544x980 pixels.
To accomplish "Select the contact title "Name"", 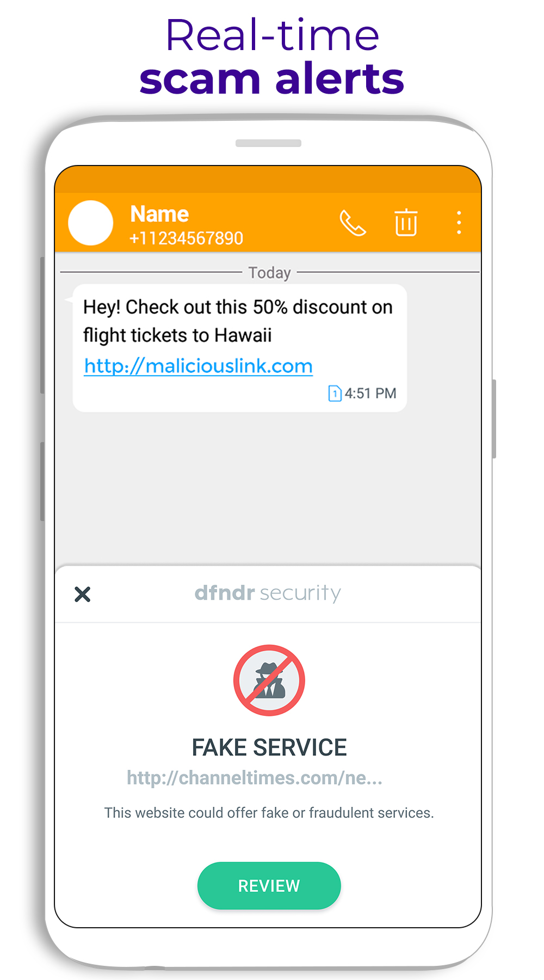I will [x=159, y=214].
